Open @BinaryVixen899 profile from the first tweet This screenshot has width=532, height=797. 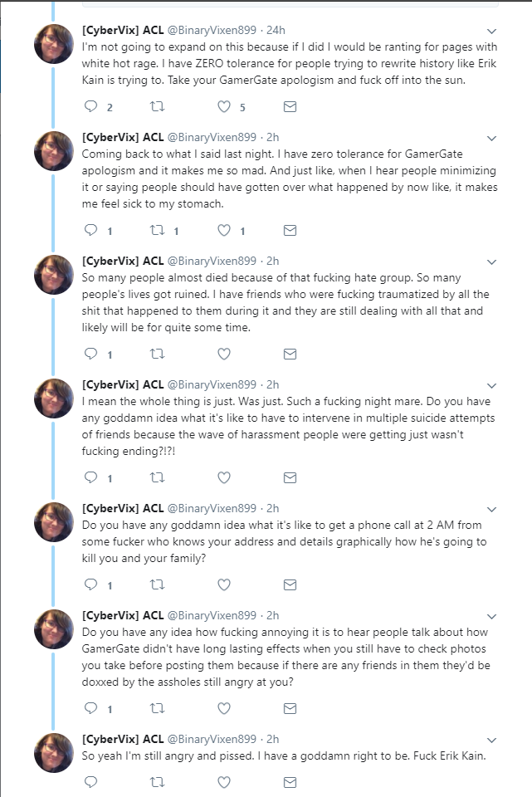(212, 30)
